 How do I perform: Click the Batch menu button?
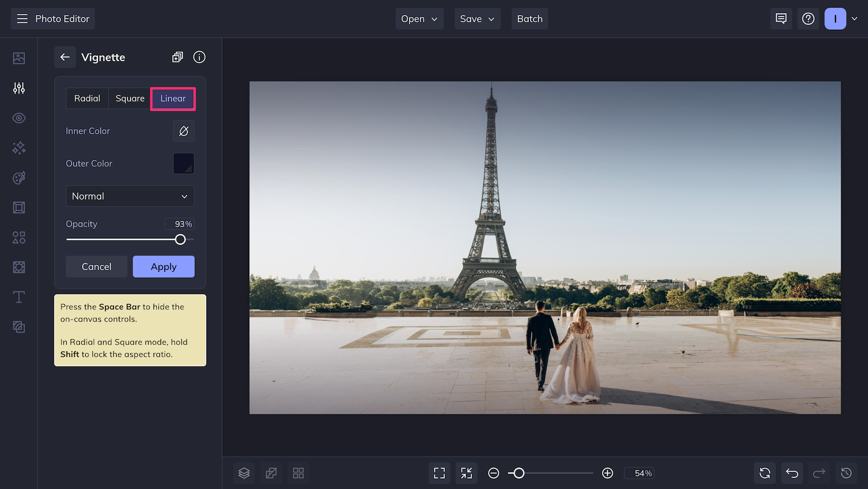tap(529, 19)
